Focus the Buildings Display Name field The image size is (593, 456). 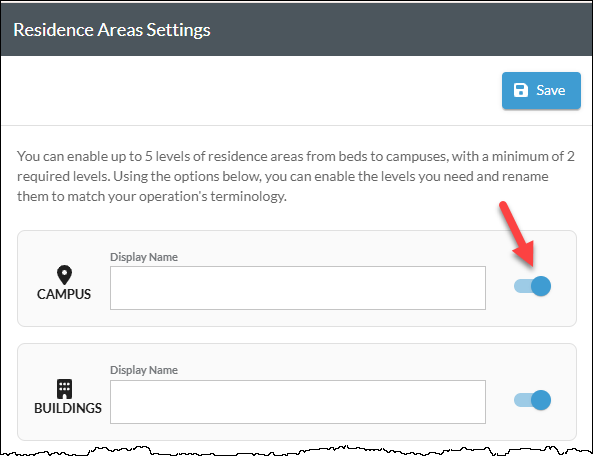[298, 402]
